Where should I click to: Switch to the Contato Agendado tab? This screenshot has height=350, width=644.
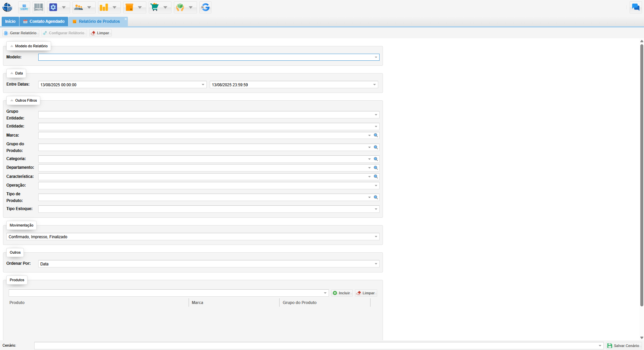click(x=44, y=21)
